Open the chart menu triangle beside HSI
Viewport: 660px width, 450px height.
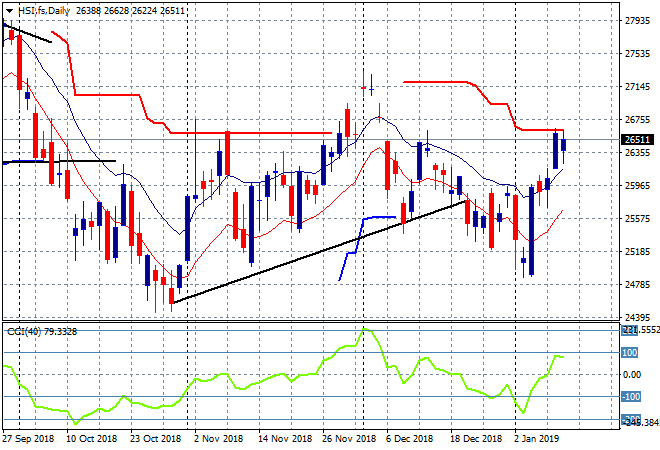(9, 11)
